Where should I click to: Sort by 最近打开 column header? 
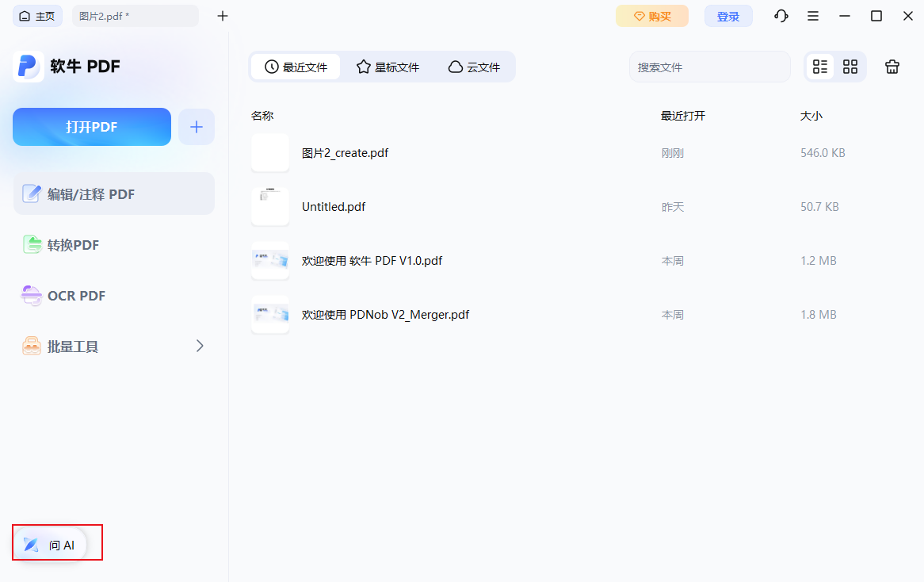[682, 116]
